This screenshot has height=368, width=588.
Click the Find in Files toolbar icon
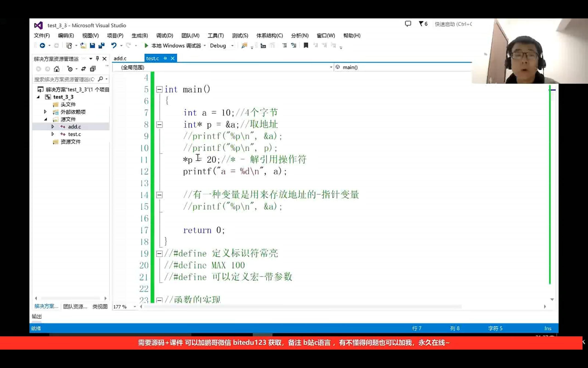[244, 46]
